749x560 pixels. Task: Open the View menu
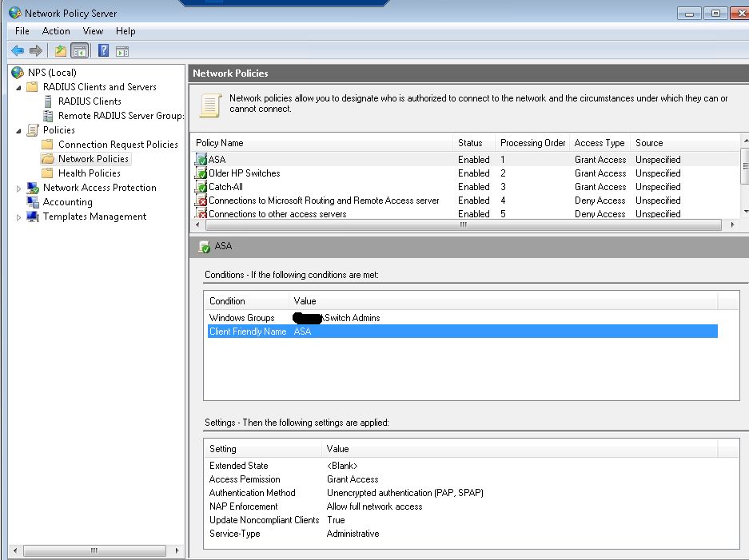[93, 31]
